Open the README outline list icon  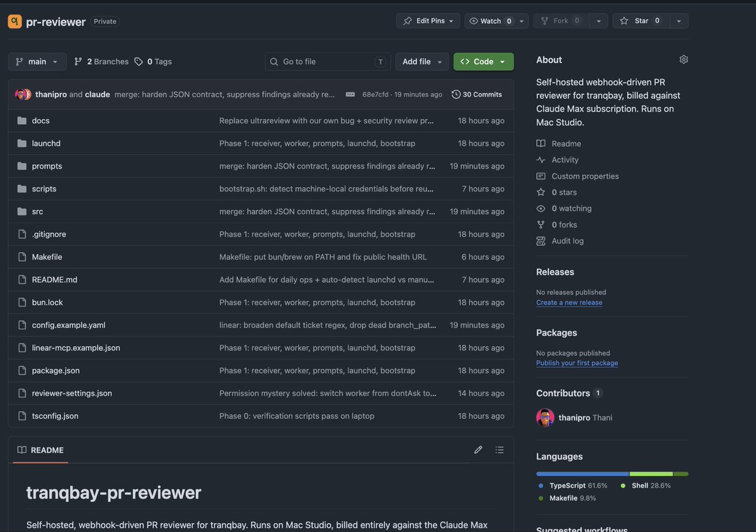click(x=500, y=450)
